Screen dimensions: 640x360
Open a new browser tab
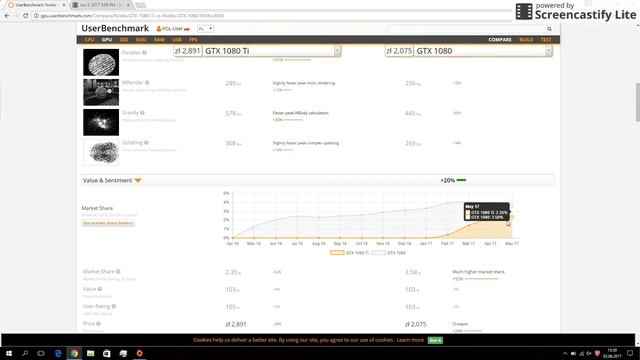coord(140,5)
